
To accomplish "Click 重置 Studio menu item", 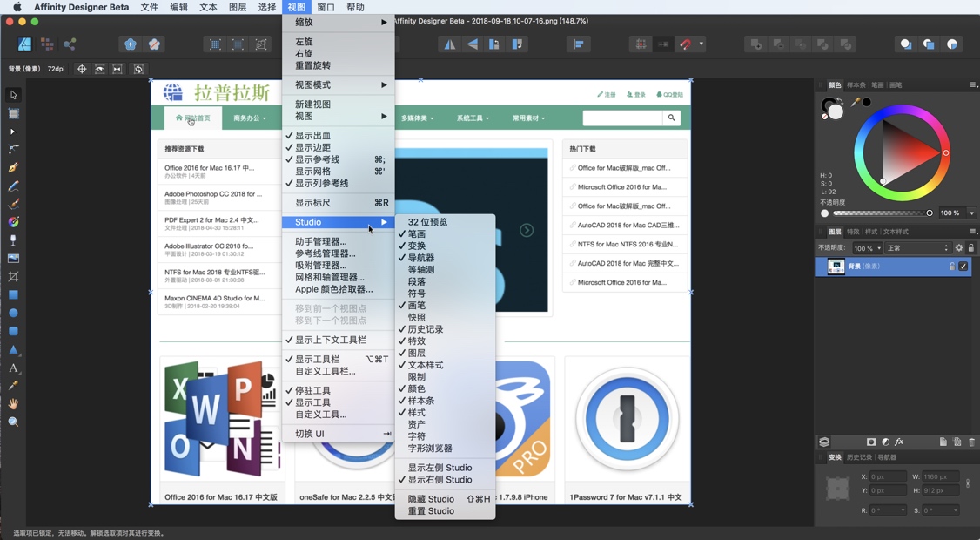I will (445, 510).
